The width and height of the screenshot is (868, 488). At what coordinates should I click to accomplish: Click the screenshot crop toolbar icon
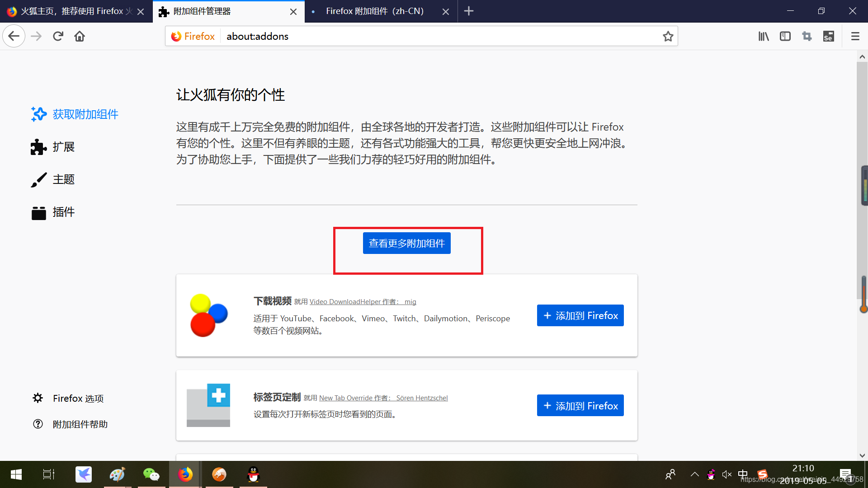pos(807,36)
